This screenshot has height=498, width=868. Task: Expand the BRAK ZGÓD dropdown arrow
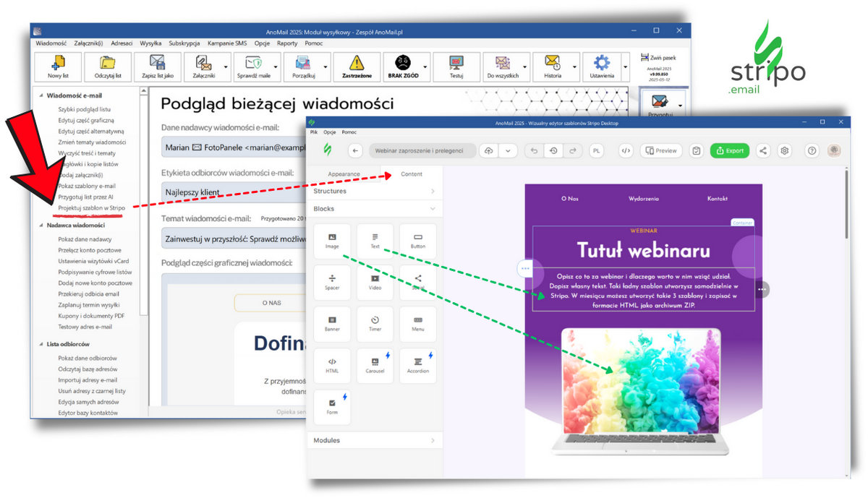[425, 67]
